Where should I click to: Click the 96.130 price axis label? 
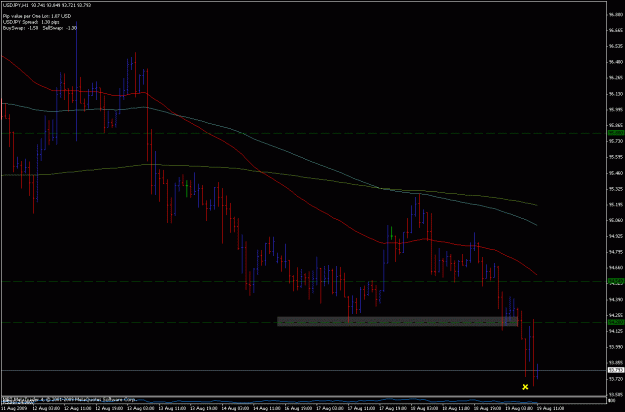(616, 94)
